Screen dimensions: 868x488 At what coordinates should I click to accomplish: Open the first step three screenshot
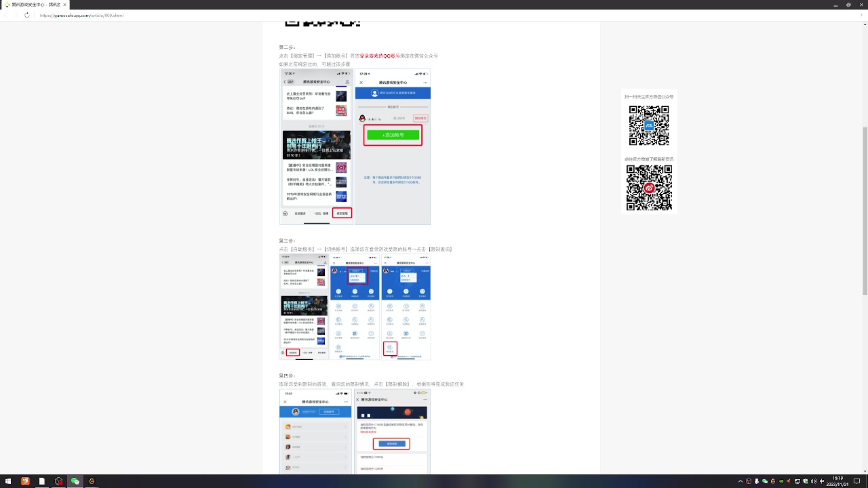pyautogui.click(x=304, y=306)
